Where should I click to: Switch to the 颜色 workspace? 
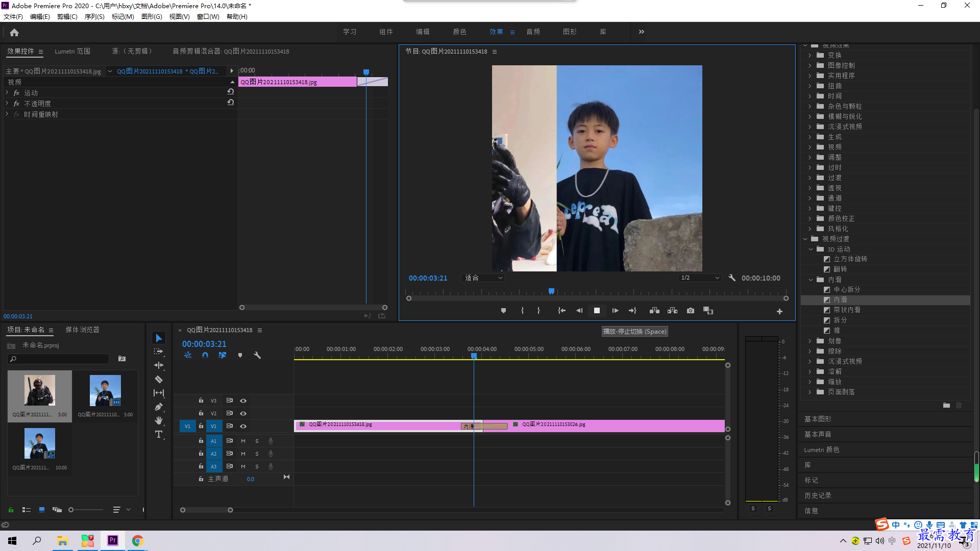[x=459, y=32]
